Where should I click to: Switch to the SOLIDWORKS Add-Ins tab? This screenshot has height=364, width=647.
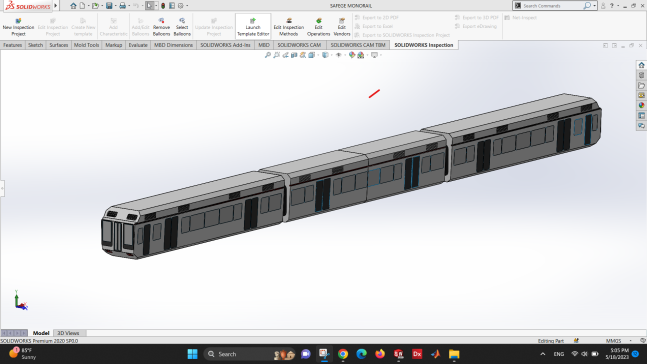tap(225, 45)
